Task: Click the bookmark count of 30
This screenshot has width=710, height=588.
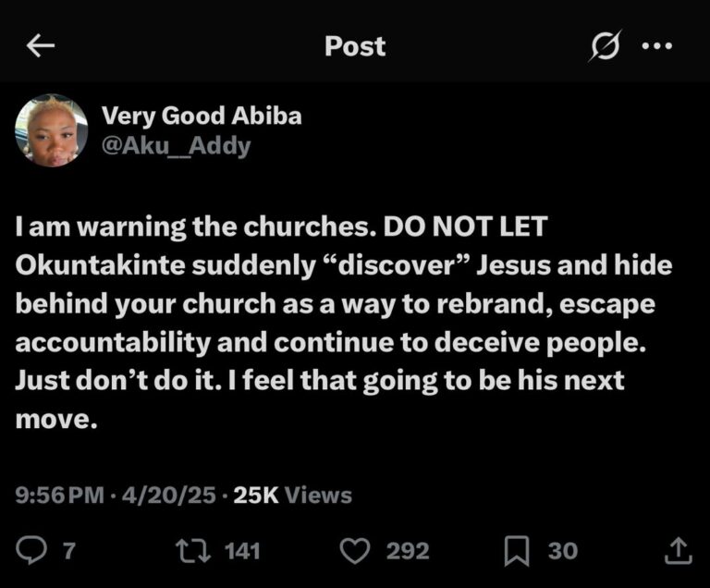Action: pos(562,551)
